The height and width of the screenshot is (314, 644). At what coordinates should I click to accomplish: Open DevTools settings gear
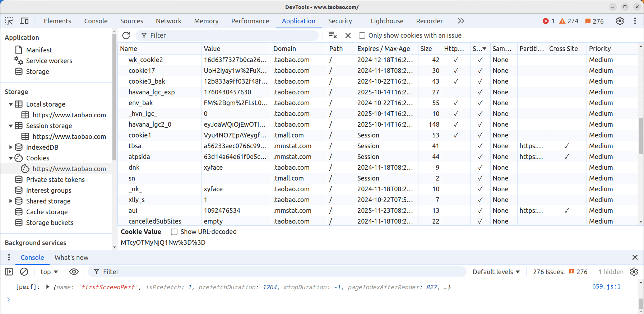pos(620,21)
